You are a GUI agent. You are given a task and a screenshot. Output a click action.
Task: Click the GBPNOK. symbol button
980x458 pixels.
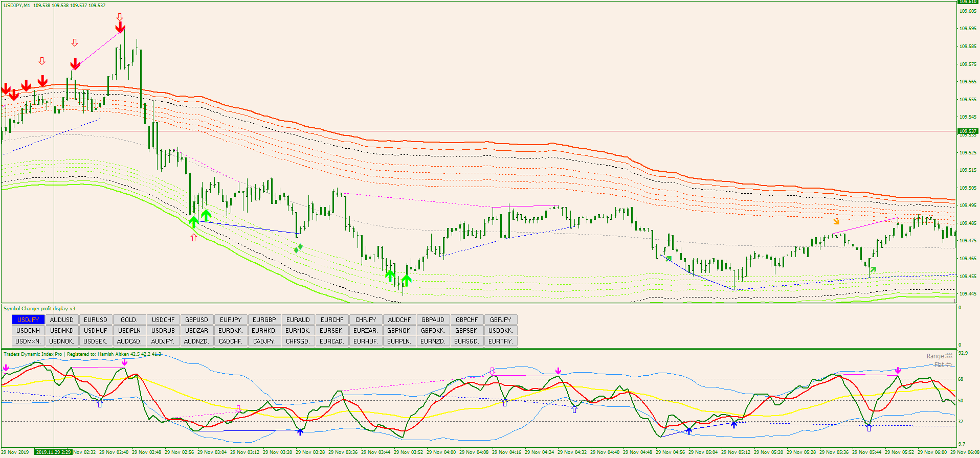pos(399,330)
